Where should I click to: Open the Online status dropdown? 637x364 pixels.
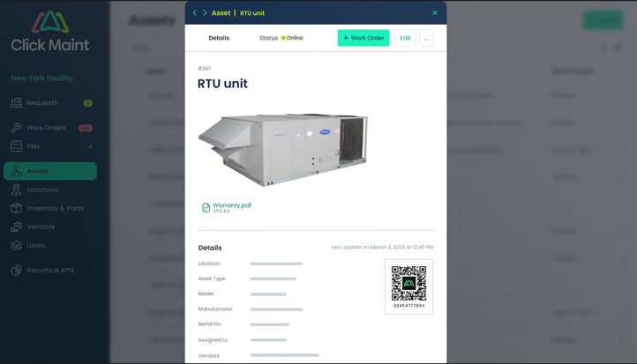pyautogui.click(x=292, y=38)
